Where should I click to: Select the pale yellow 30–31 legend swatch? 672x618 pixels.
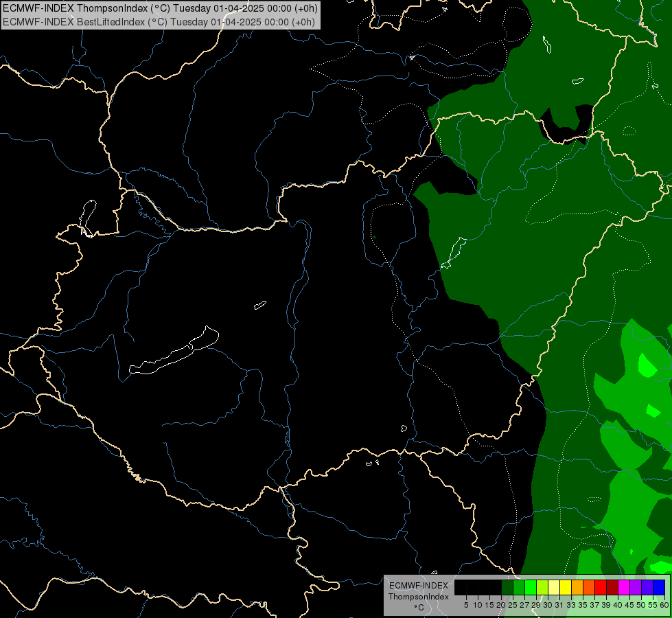(554, 587)
